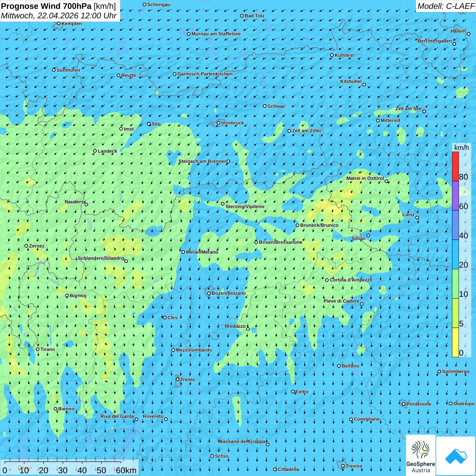This screenshot has width=476, height=476.
Task: Click the Cortina d'Ampezzo label
Action: pos(351,280)
